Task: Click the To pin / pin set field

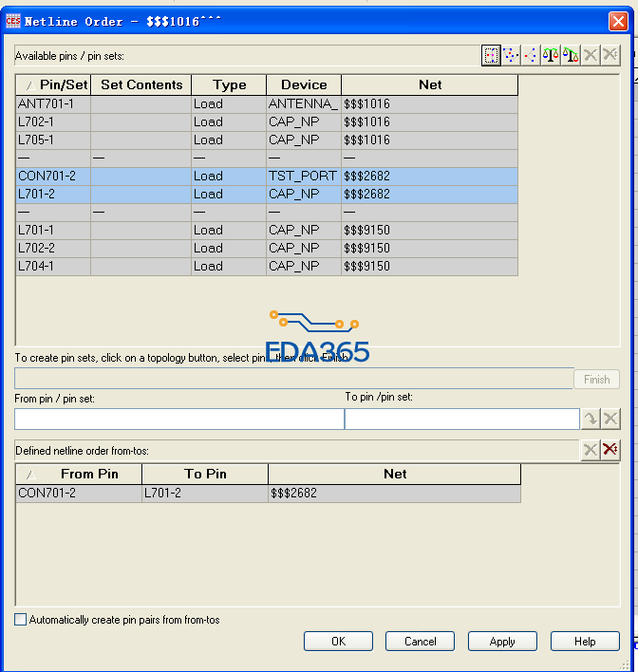Action: [x=462, y=419]
